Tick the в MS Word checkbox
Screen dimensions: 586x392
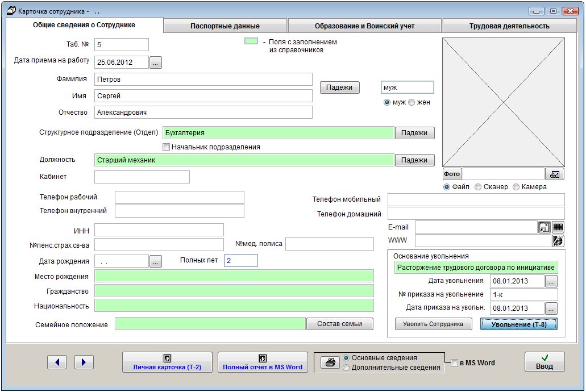[x=454, y=363]
